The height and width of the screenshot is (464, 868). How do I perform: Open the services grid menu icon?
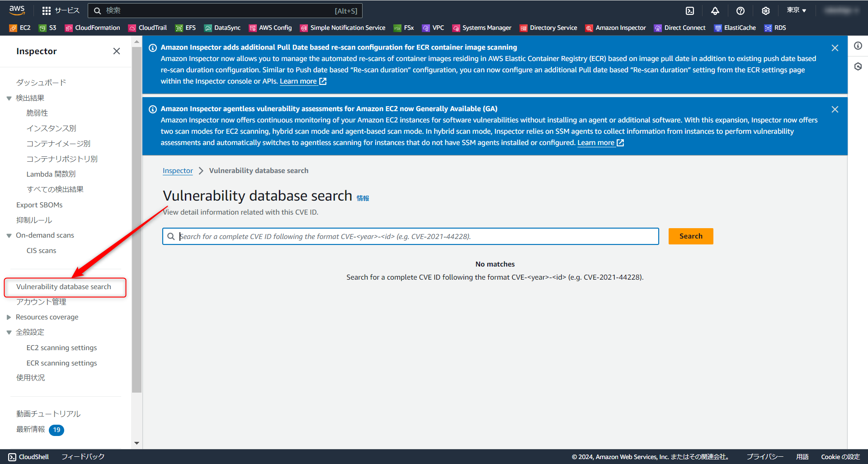47,10
